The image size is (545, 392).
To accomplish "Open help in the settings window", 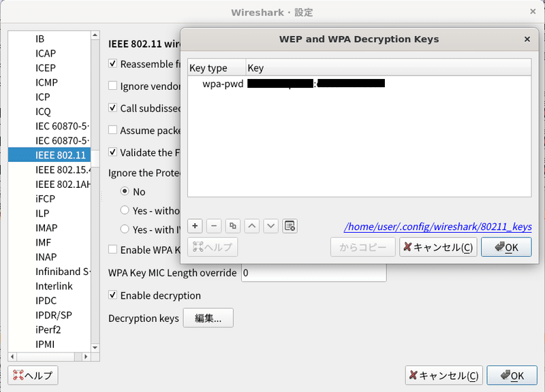I will 33,376.
